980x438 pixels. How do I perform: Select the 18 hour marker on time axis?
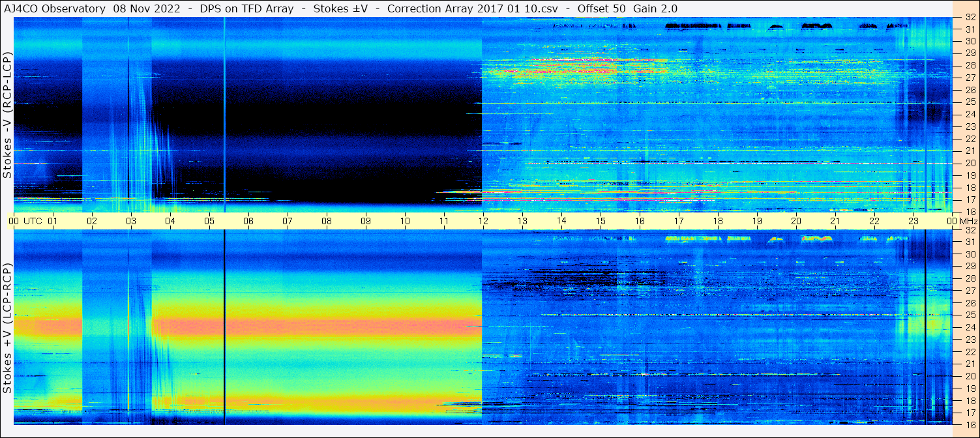[718, 221]
